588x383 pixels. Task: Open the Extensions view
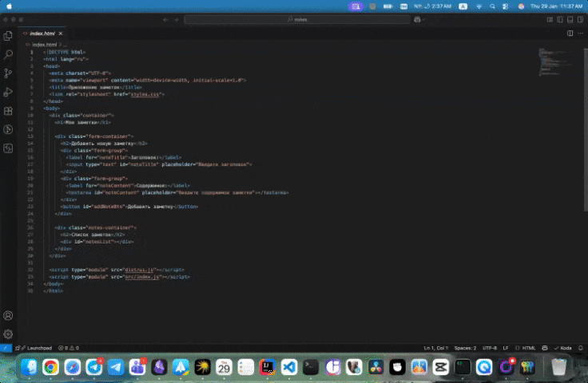click(x=8, y=111)
